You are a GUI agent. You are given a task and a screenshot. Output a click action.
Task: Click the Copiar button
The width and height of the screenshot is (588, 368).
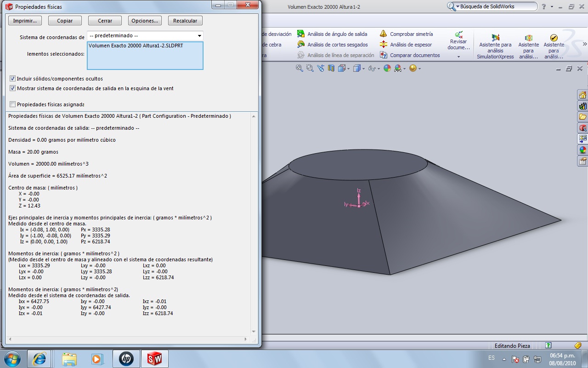[65, 21]
